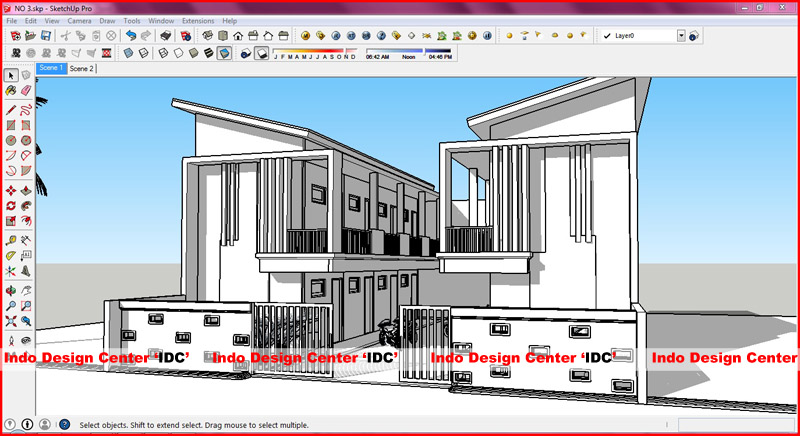
Task: Select the Pan hand tool
Action: pos(26,291)
